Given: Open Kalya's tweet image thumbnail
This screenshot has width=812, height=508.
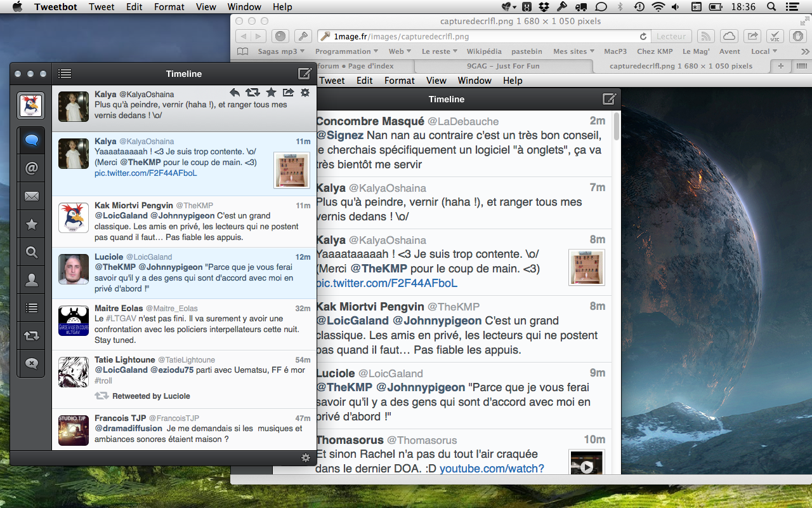Looking at the screenshot, I should 291,170.
